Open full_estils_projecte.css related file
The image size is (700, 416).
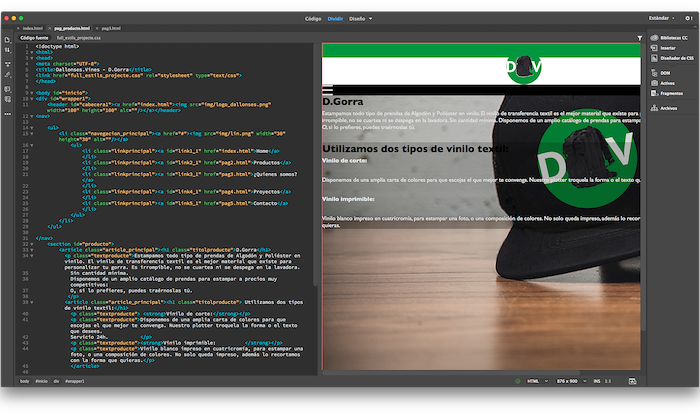pyautogui.click(x=79, y=38)
